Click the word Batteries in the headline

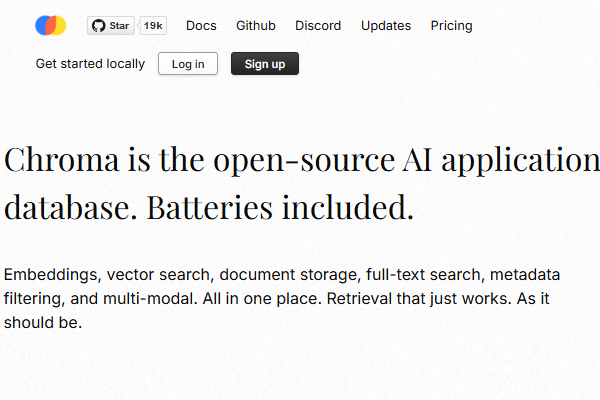(x=210, y=207)
